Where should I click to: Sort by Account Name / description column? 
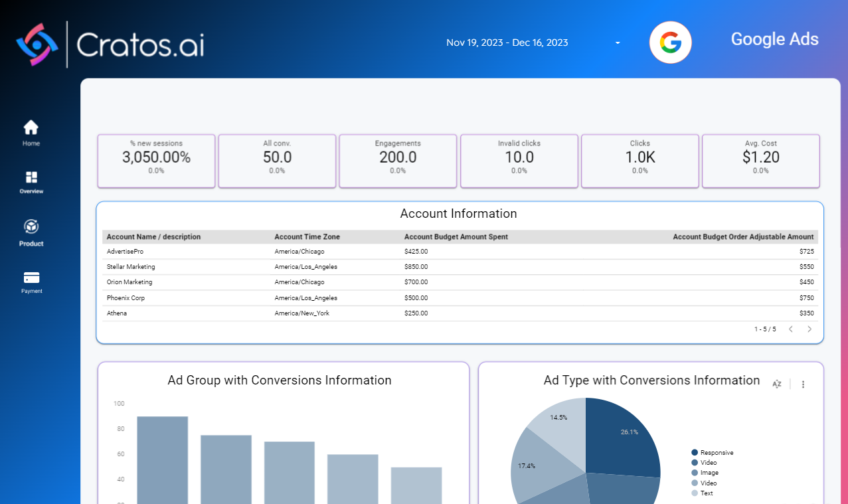153,237
